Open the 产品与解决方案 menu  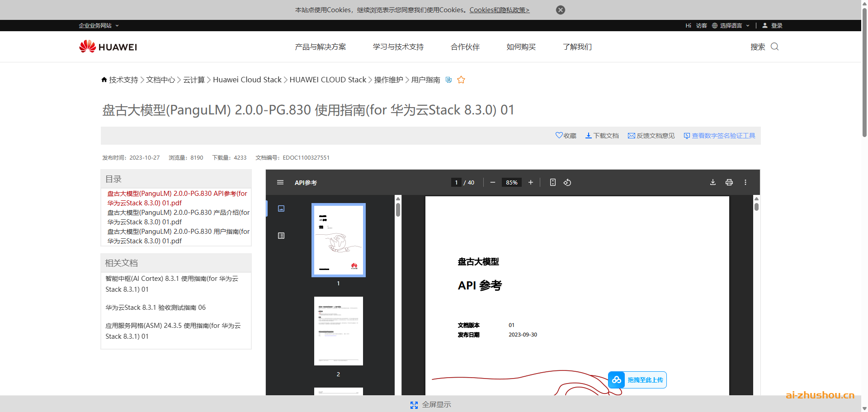[320, 47]
